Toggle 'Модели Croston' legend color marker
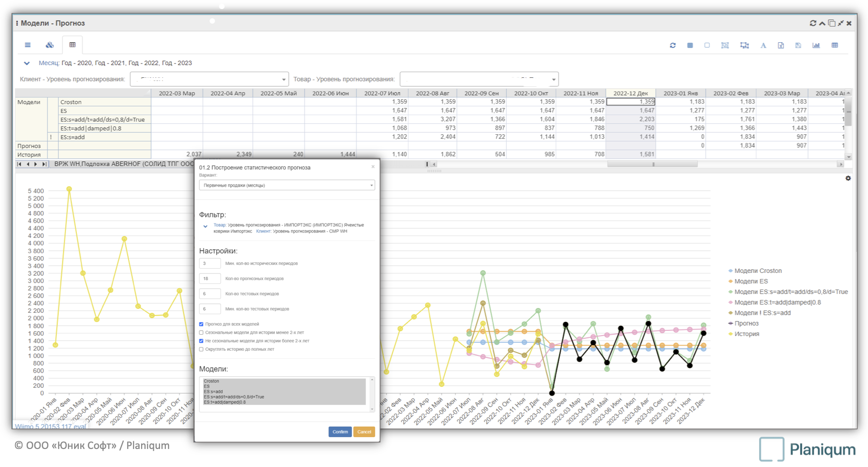 pyautogui.click(x=730, y=271)
